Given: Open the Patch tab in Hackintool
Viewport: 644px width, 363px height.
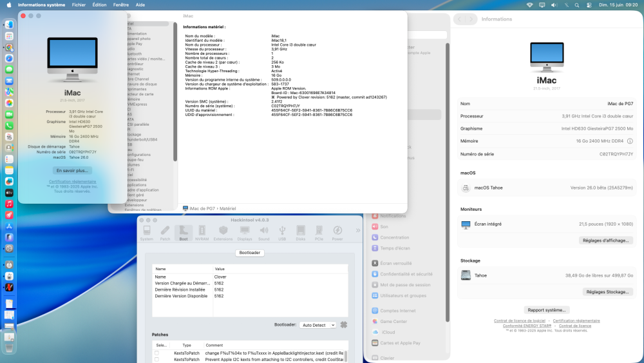Looking at the screenshot, I should (165, 233).
